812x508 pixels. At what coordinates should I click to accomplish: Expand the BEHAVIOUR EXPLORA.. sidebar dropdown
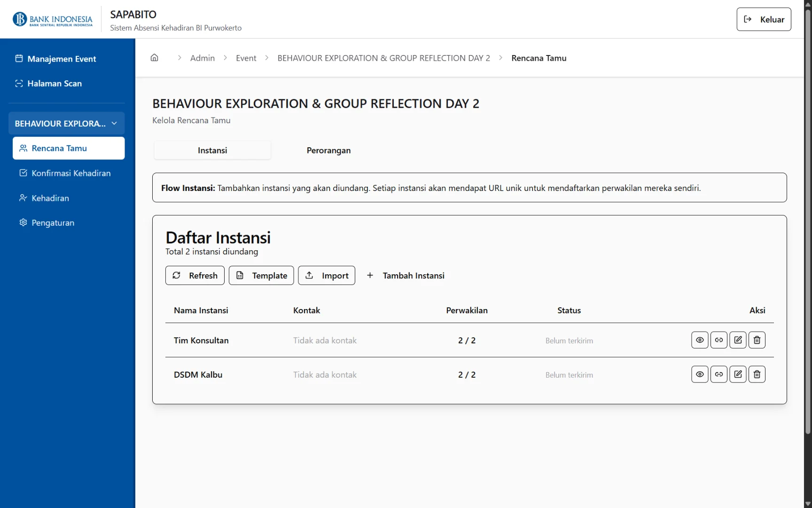[x=66, y=123]
